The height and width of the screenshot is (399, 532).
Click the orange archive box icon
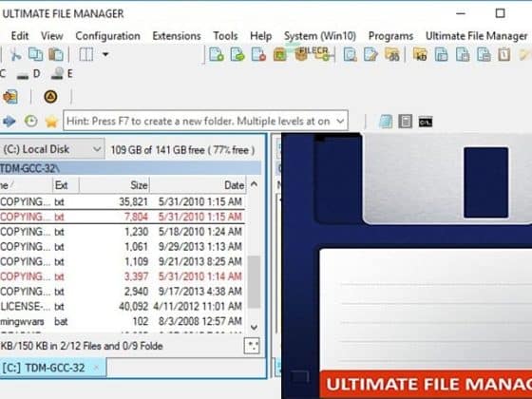[280, 54]
